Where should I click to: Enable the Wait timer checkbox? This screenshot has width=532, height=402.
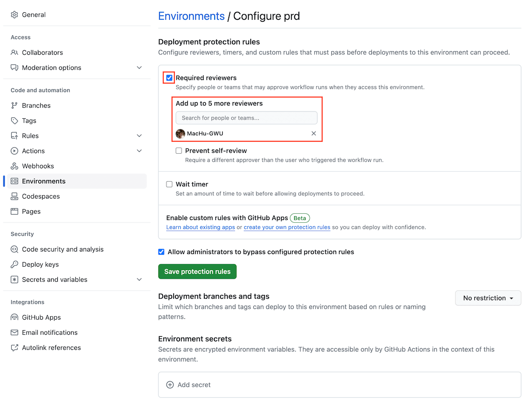(x=169, y=184)
